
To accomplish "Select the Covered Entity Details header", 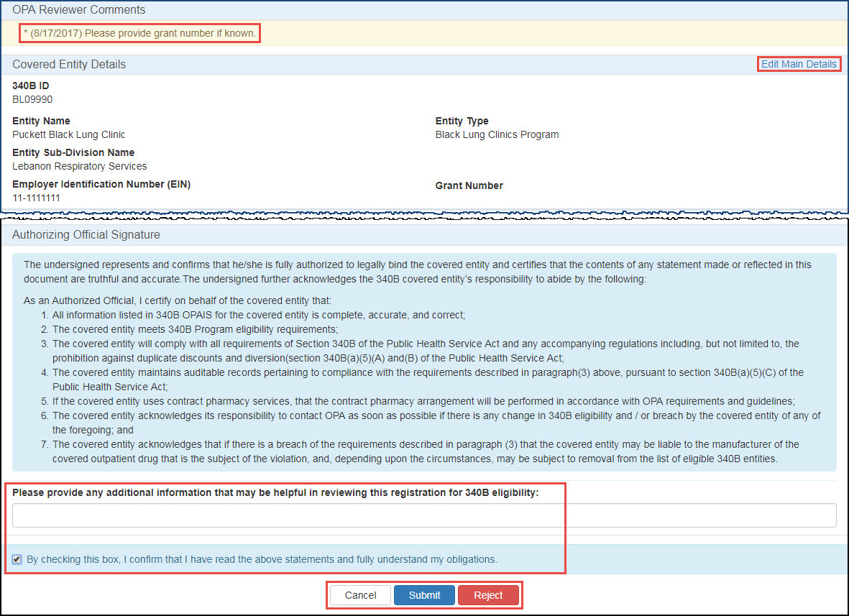I will (x=69, y=64).
